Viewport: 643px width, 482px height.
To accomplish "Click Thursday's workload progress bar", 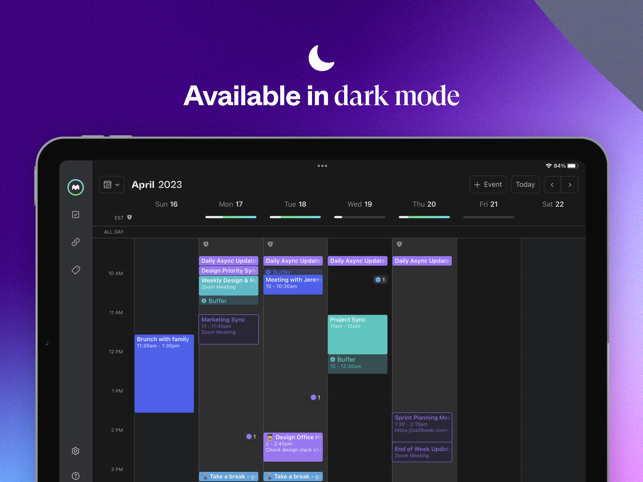I will [424, 217].
